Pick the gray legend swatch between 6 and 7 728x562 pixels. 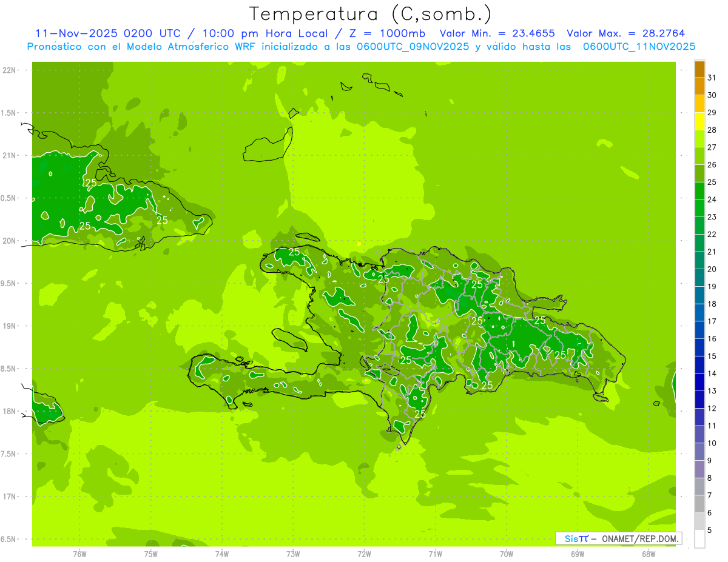point(699,504)
